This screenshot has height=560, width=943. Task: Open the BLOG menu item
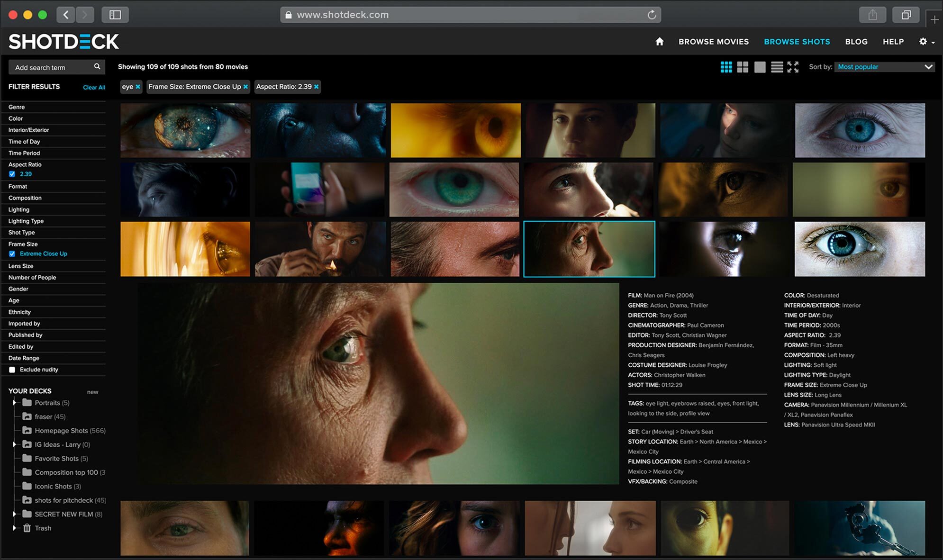pyautogui.click(x=856, y=41)
